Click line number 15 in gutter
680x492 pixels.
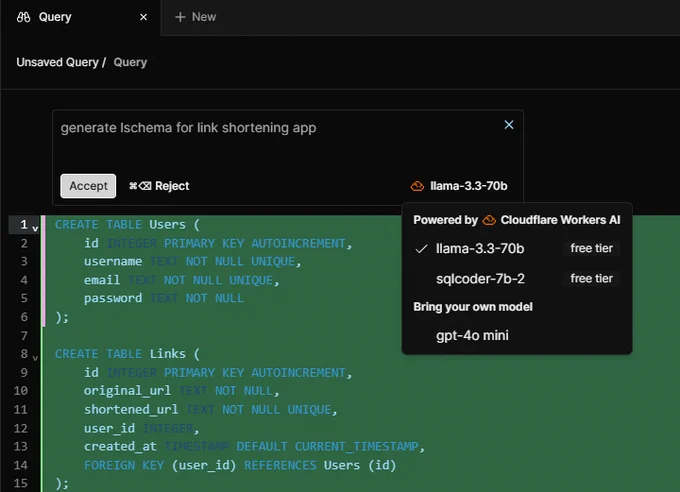point(20,483)
